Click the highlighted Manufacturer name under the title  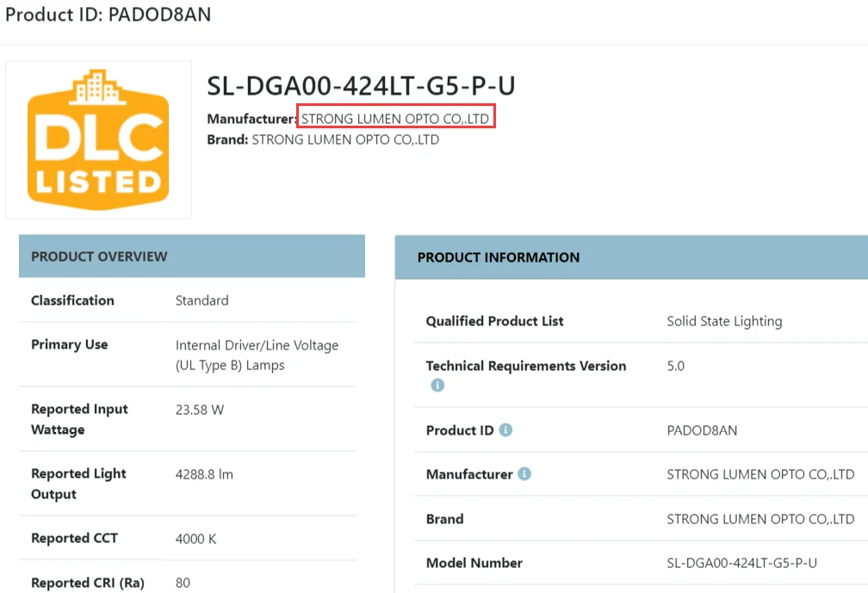(x=396, y=119)
